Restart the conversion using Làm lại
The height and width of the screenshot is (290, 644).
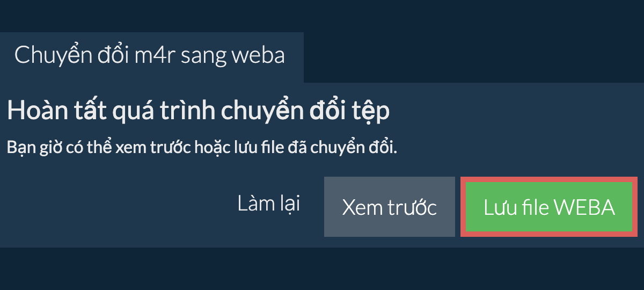tap(268, 205)
